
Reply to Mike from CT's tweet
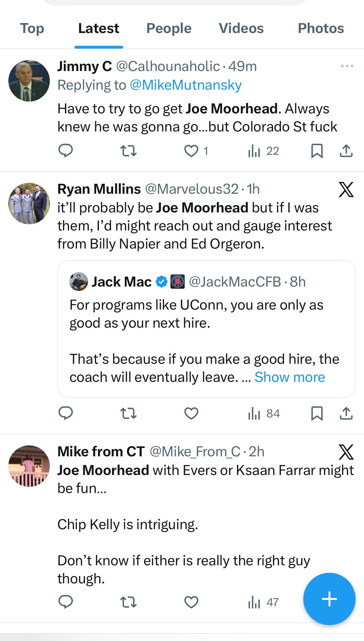(66, 602)
